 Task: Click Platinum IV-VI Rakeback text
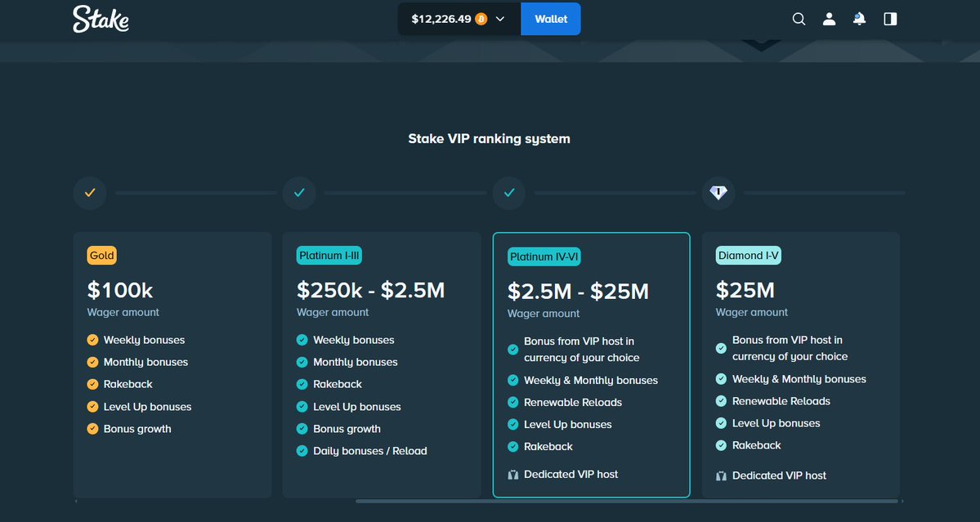548,447
